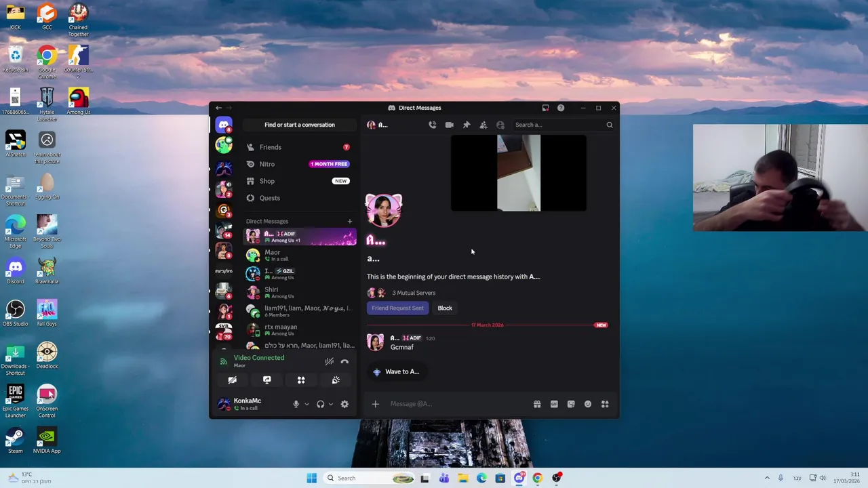868x488 pixels.
Task: Open the NVIDIA App desktop shortcut
Action: coord(47,440)
